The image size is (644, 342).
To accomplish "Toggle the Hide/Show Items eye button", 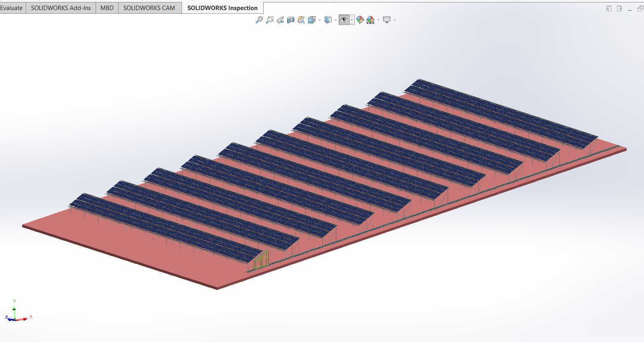I will (x=344, y=20).
